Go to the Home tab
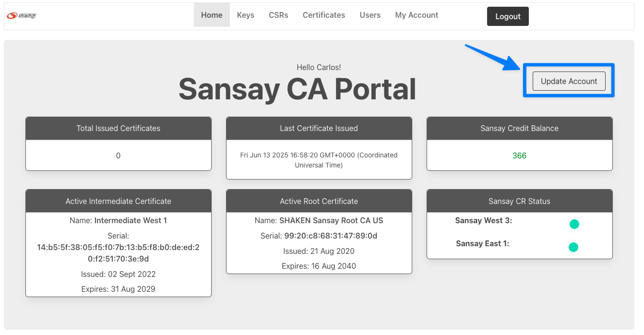This screenshot has width=644, height=335. [x=212, y=15]
